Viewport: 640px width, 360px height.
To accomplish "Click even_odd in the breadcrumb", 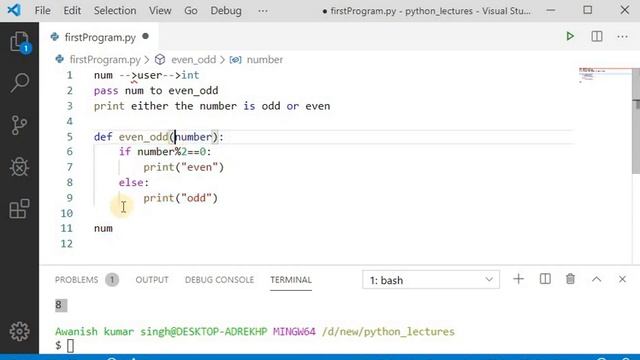I will click(193, 60).
